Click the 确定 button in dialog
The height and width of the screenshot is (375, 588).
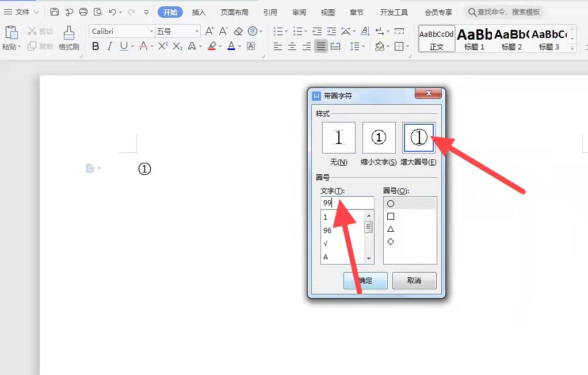tap(365, 281)
